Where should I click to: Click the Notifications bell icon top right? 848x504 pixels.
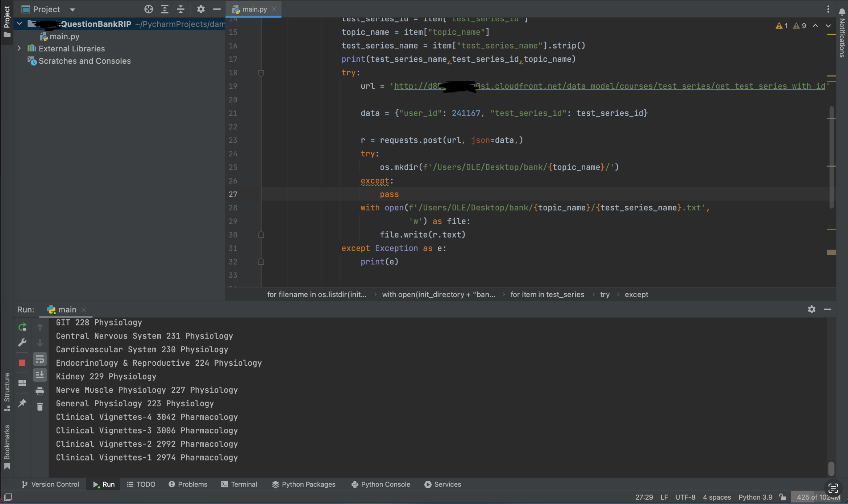[841, 13]
